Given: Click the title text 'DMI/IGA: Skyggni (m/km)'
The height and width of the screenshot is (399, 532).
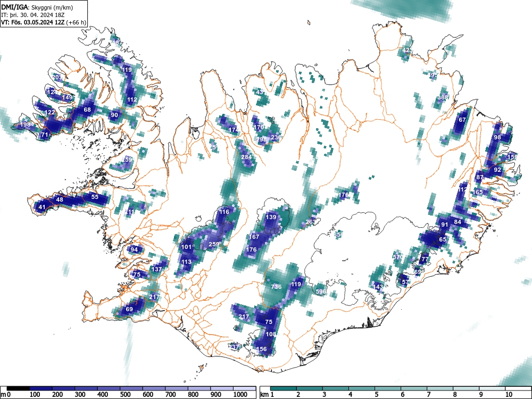Looking at the screenshot, I should [37, 7].
